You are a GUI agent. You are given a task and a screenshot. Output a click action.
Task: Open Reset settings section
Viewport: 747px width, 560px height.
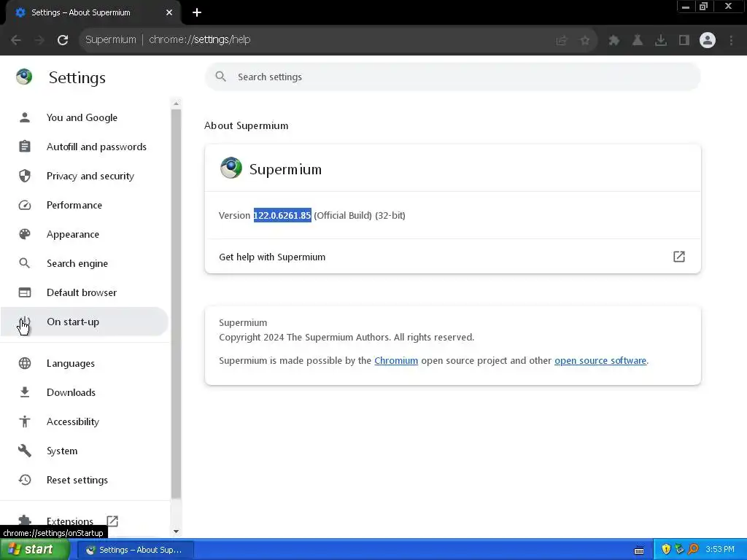(85, 480)
